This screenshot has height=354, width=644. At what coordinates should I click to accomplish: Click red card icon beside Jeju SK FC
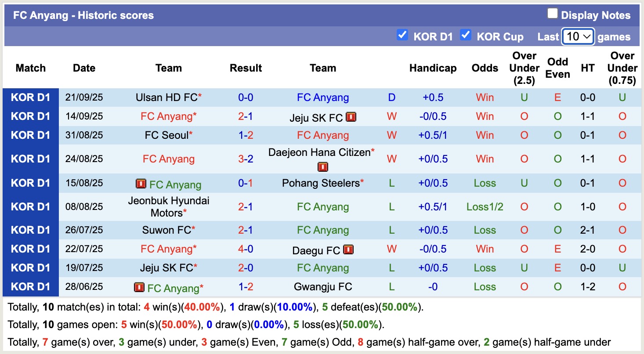coord(351,117)
